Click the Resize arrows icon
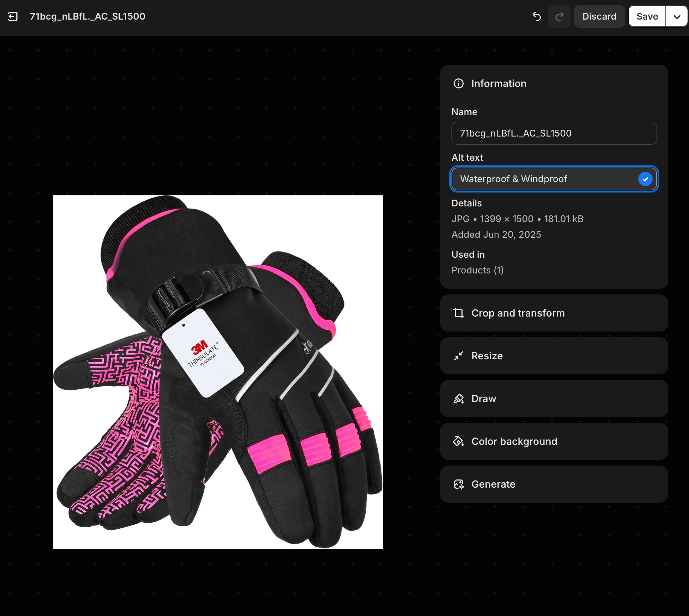The image size is (689, 616). click(x=459, y=356)
